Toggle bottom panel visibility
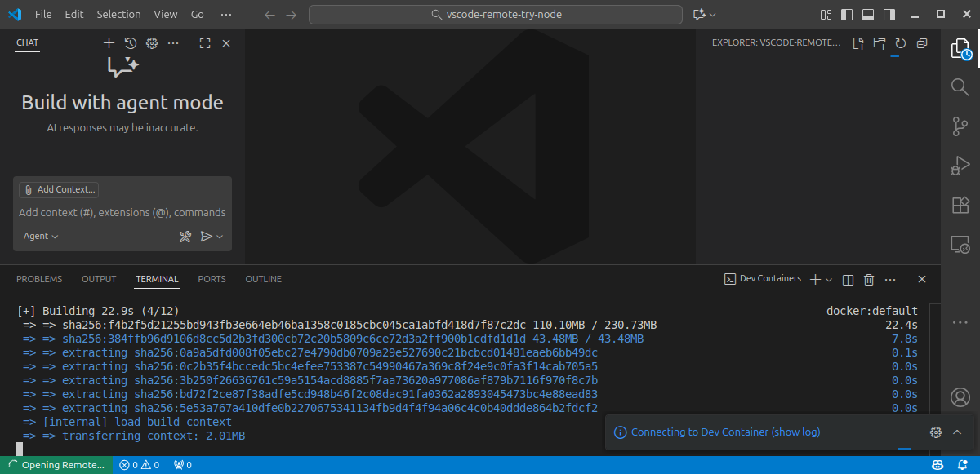 [867, 15]
